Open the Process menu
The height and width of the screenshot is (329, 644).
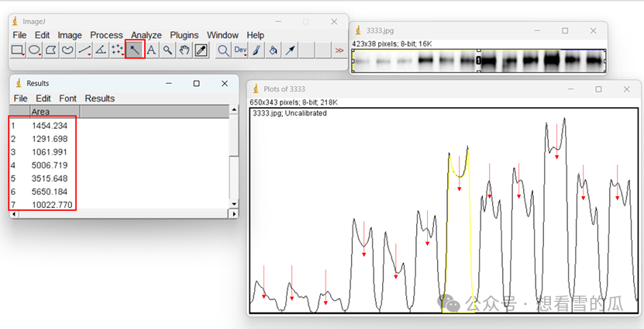click(106, 35)
